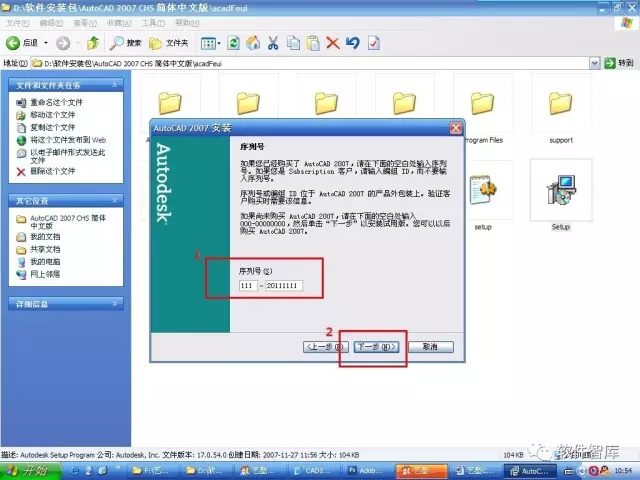
Task: Open 我的文档 My Documents link
Action: coord(45,237)
